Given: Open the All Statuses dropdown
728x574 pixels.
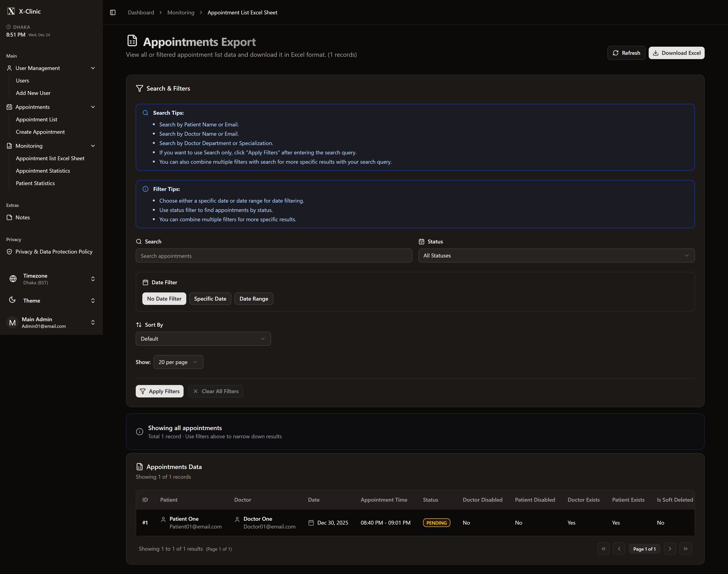Looking at the screenshot, I should coord(556,256).
